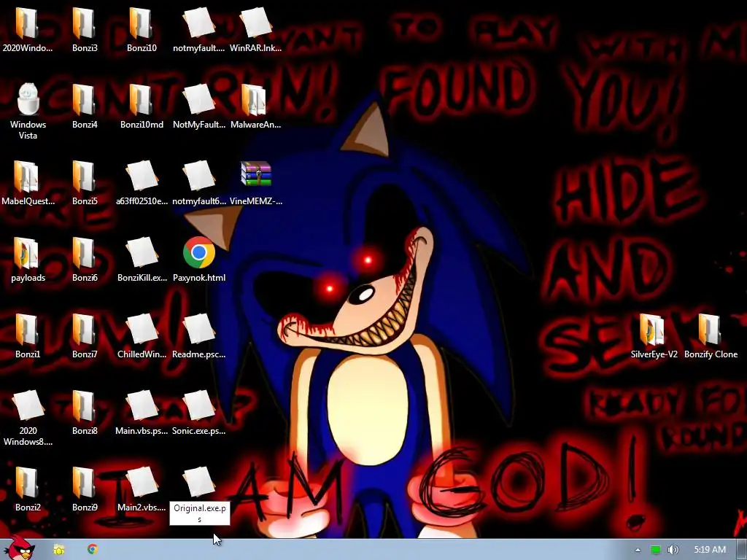Open the 5:19 AM clock

(710, 550)
